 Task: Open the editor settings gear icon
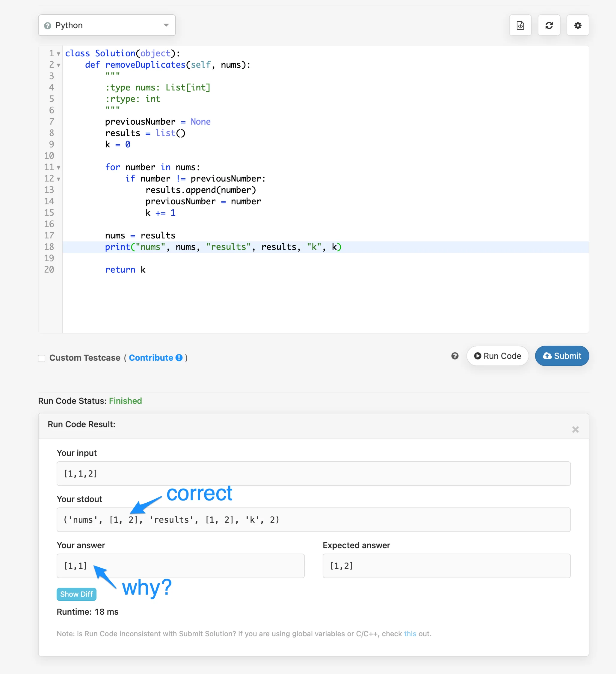[578, 25]
